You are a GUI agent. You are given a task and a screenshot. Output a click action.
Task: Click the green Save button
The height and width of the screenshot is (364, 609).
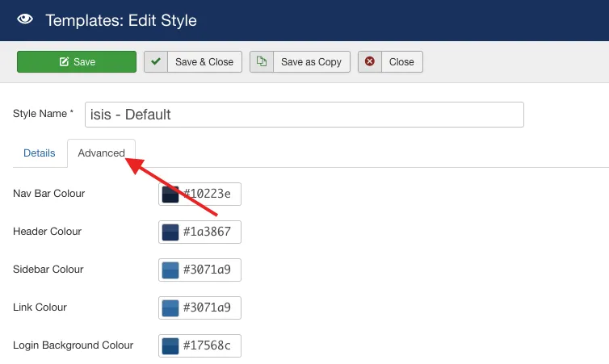point(77,62)
